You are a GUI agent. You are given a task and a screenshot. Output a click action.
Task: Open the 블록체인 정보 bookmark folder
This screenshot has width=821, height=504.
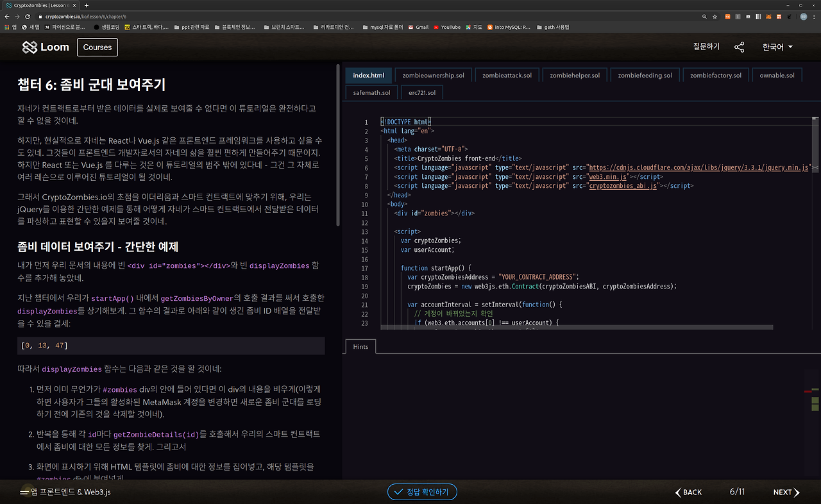[x=234, y=27]
